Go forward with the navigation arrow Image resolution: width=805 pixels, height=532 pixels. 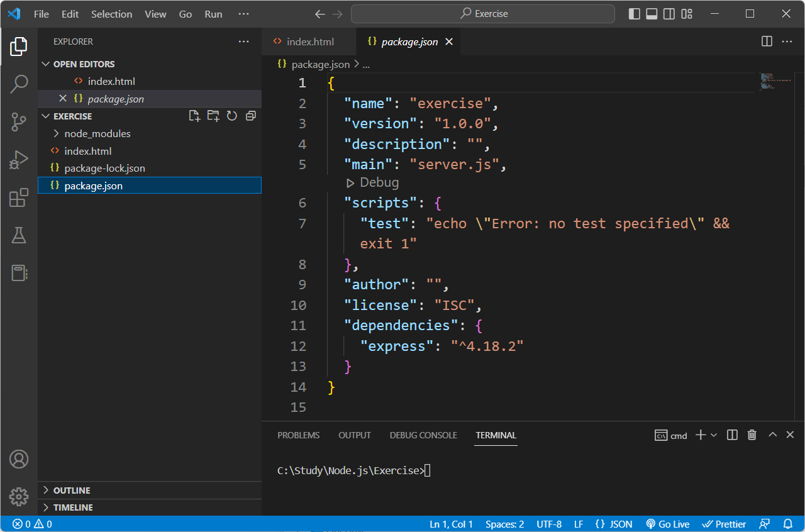click(x=338, y=14)
